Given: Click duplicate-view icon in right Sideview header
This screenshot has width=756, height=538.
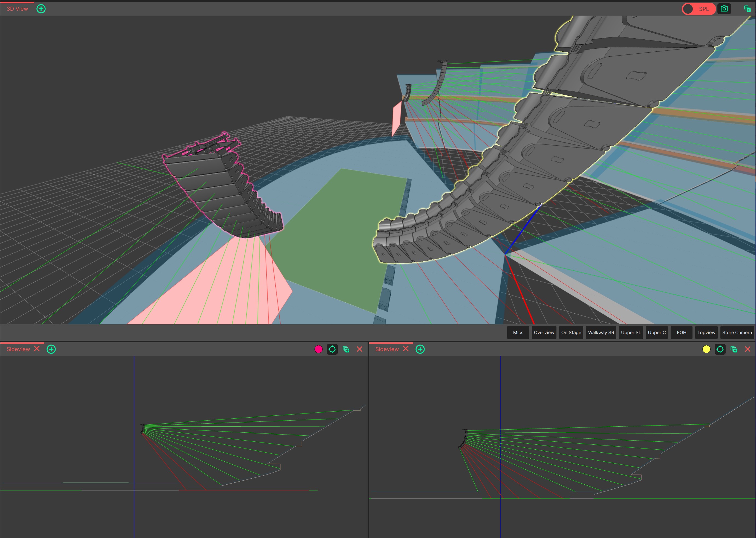Looking at the screenshot, I should coord(734,349).
